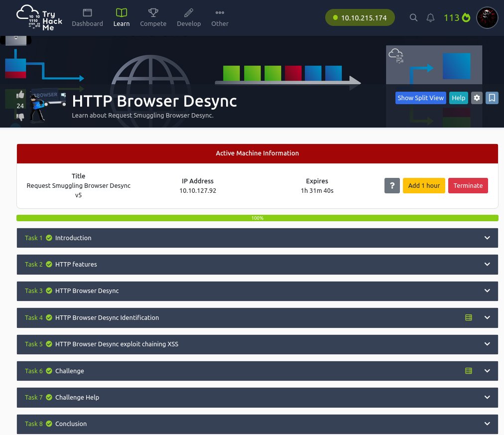The height and width of the screenshot is (435, 504).
Task: Click the machine IP address 10.10.127.92
Action: point(198,191)
